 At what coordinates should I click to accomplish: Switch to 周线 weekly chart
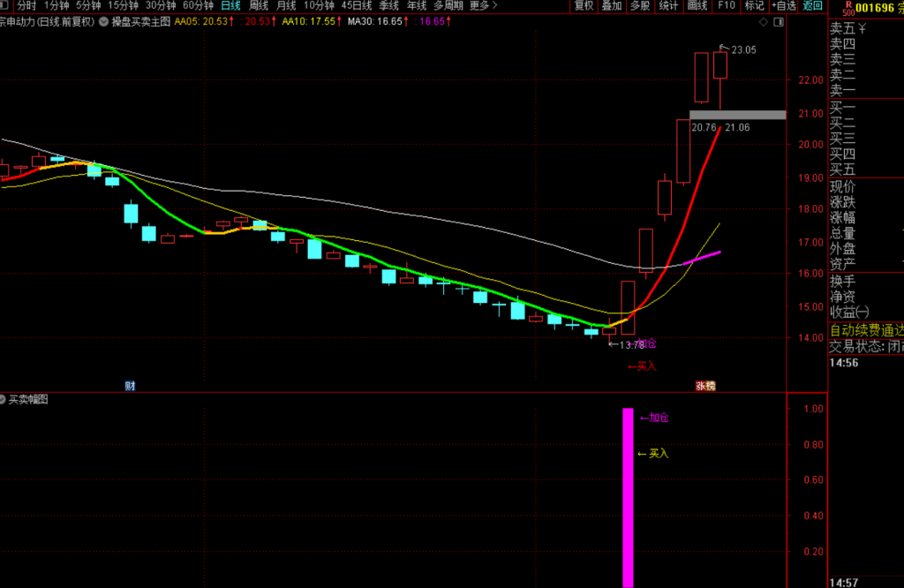[x=259, y=6]
